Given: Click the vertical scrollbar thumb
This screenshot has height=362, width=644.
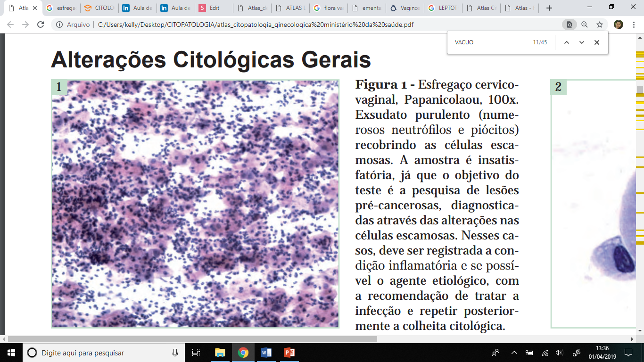Looking at the screenshot, I should click(640, 90).
